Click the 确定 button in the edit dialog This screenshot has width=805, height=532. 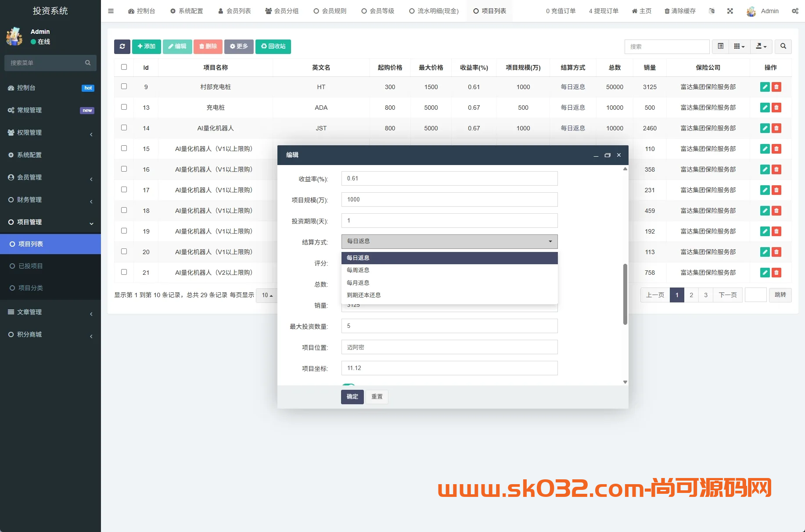click(352, 397)
